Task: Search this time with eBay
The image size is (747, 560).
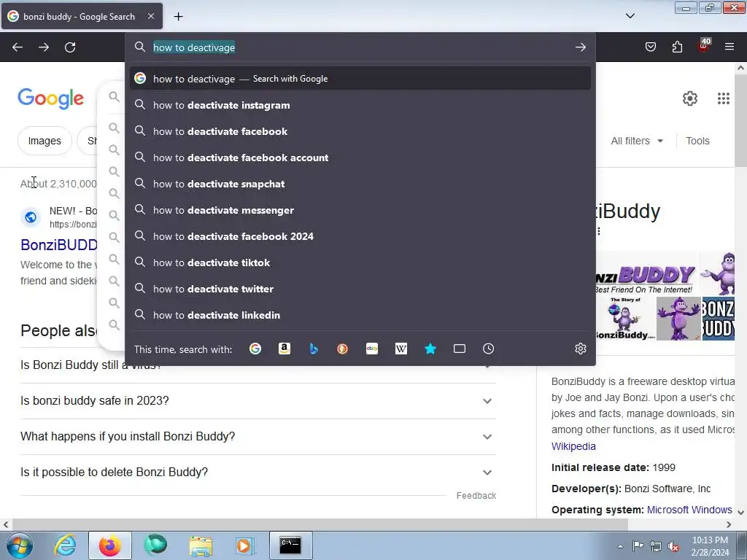Action: click(x=372, y=349)
